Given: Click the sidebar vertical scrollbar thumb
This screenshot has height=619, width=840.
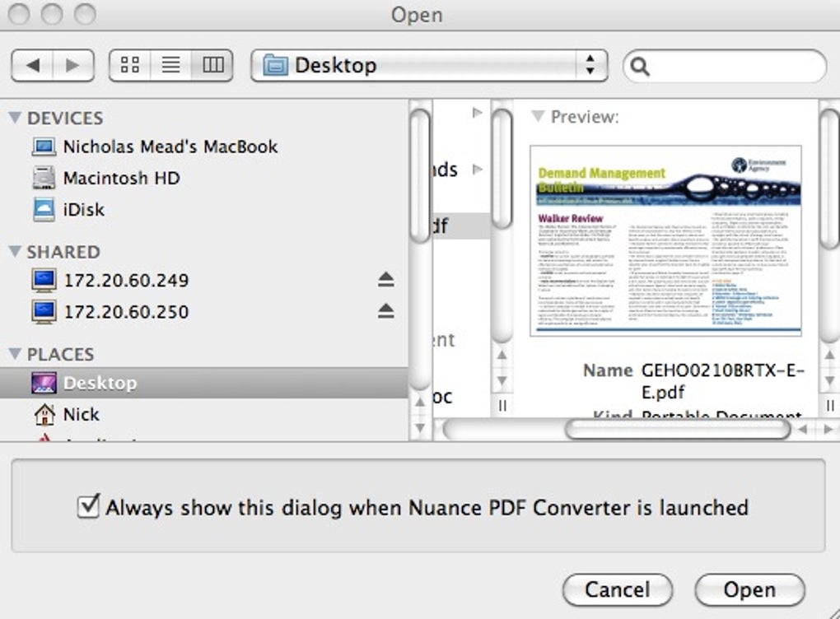Looking at the screenshot, I should (x=421, y=177).
